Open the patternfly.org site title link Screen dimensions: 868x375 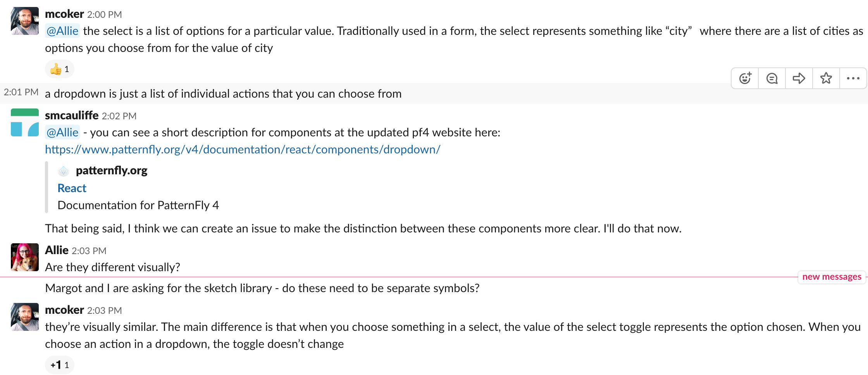tap(111, 170)
